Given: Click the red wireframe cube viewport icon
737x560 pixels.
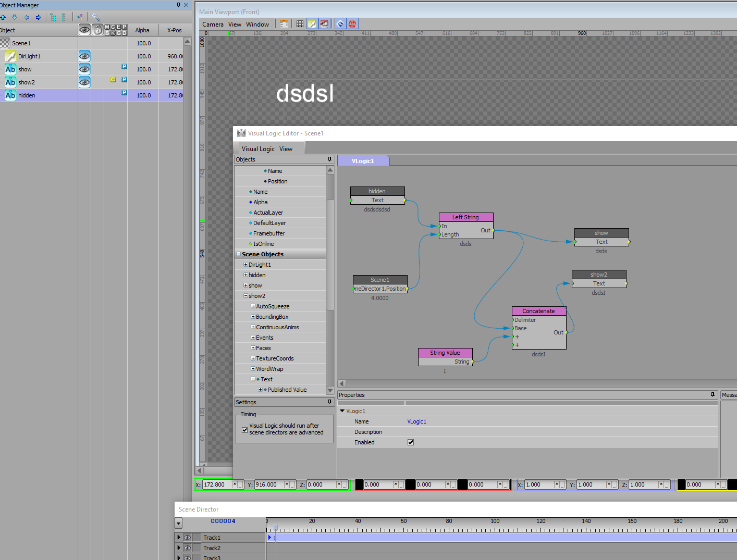Looking at the screenshot, I should [352, 24].
